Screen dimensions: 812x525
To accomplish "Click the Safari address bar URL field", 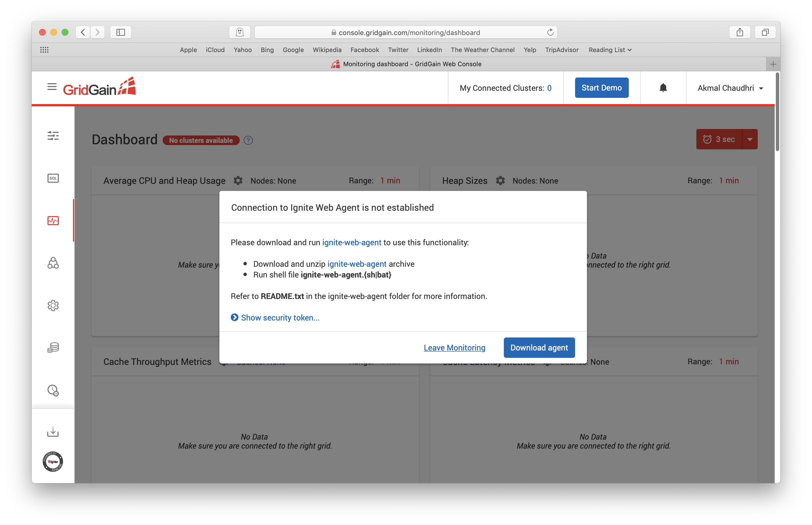I will (405, 32).
